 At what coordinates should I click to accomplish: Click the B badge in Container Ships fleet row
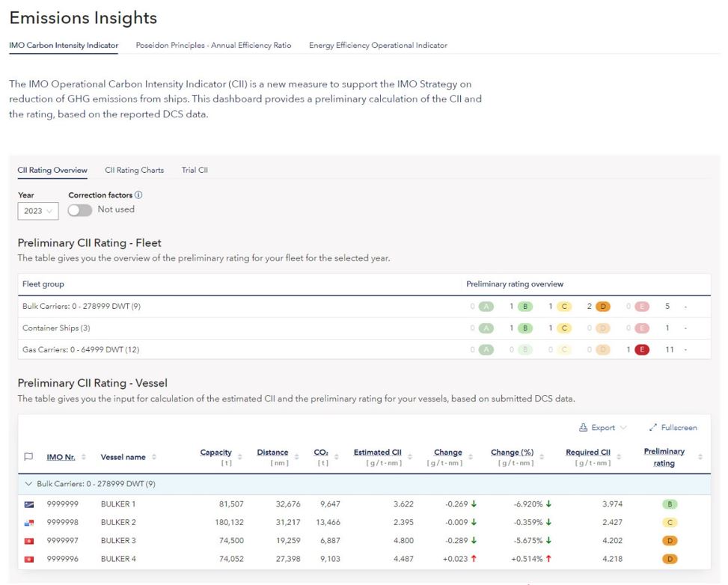[x=525, y=328]
